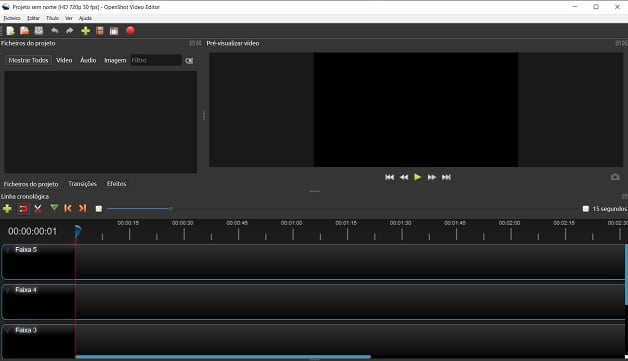The image size is (628, 361).
Task: Jump to the next marker
Action: pyautogui.click(x=83, y=208)
